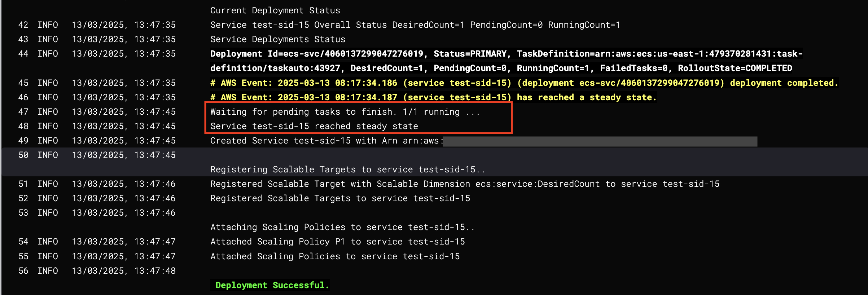Click "Service test-sid-15 reached steady state" line

coord(314,126)
